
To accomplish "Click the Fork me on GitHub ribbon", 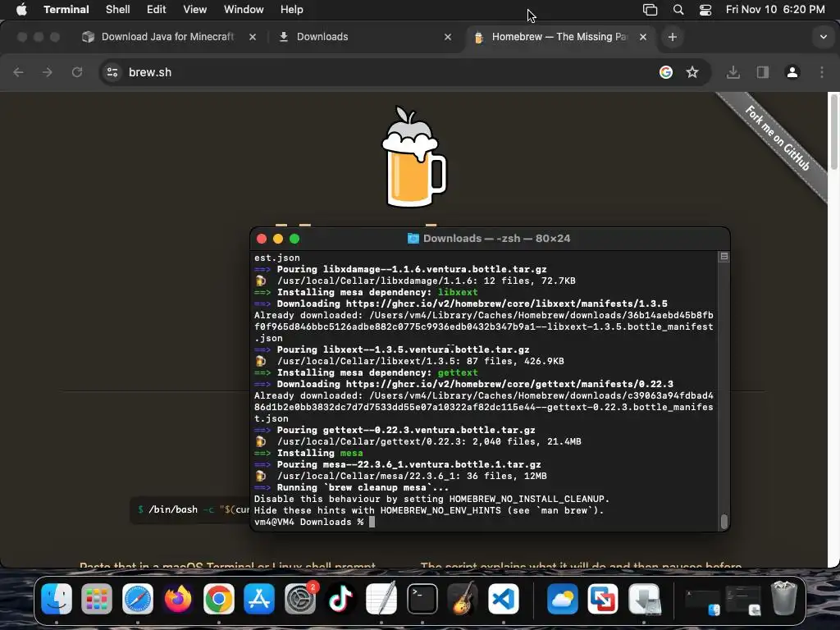I will coord(777,138).
